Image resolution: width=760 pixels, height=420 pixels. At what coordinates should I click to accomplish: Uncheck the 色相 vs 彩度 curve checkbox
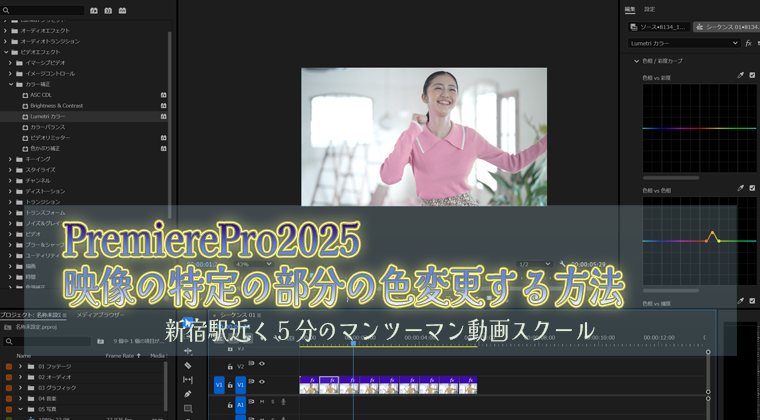pos(752,75)
